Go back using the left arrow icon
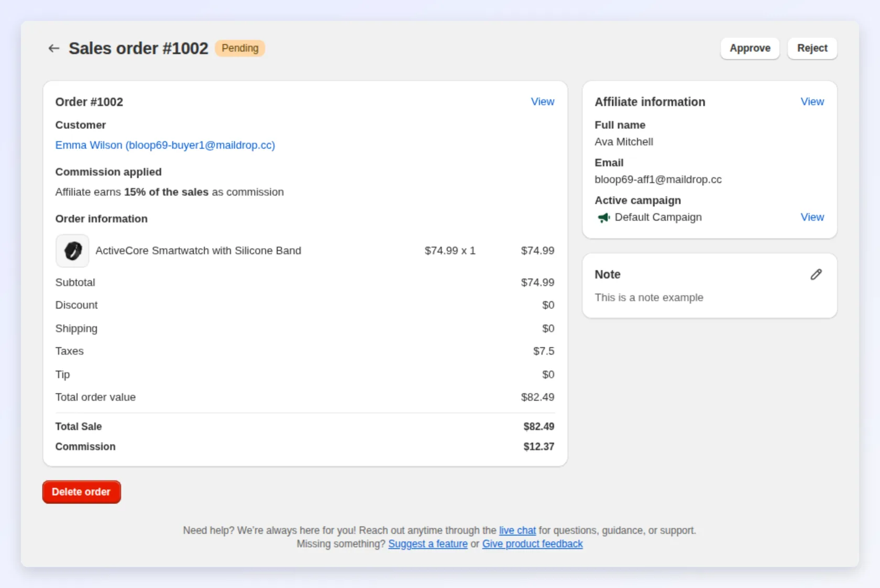The image size is (880, 588). click(x=53, y=48)
